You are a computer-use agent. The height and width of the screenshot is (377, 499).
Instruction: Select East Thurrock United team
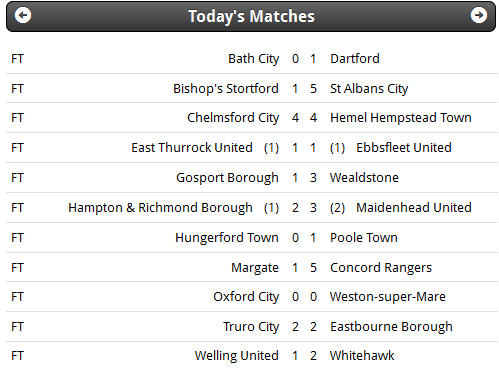click(x=192, y=148)
